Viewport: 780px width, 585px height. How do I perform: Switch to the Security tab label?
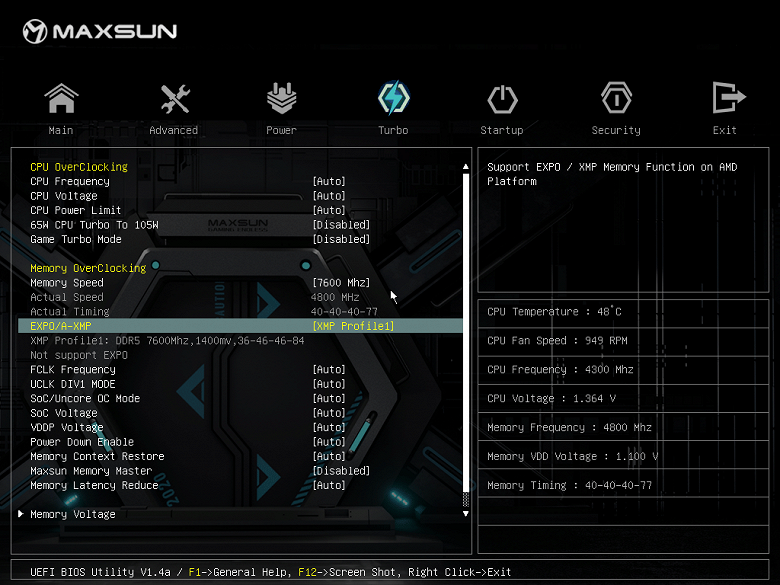(616, 130)
